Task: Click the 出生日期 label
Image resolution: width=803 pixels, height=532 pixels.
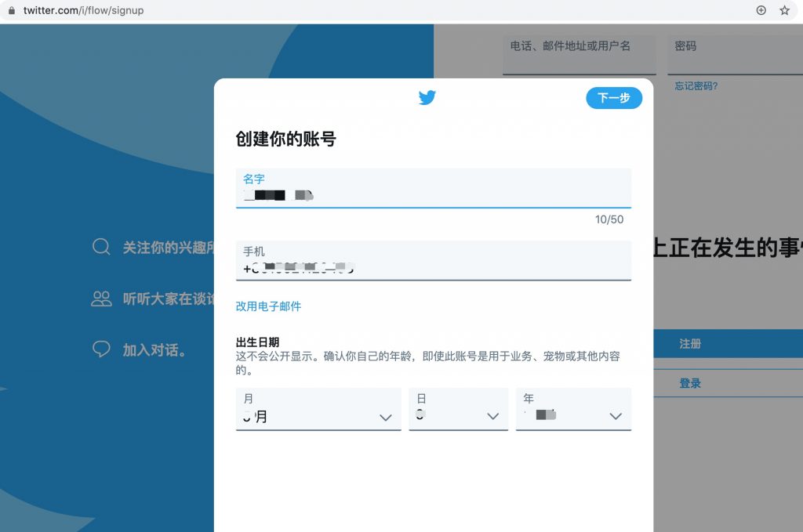Action: (257, 342)
